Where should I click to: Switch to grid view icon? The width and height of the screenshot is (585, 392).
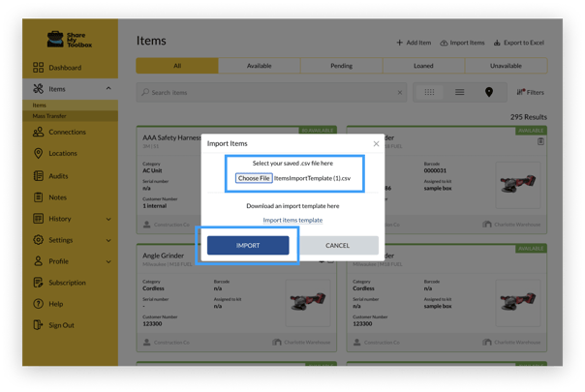(429, 92)
